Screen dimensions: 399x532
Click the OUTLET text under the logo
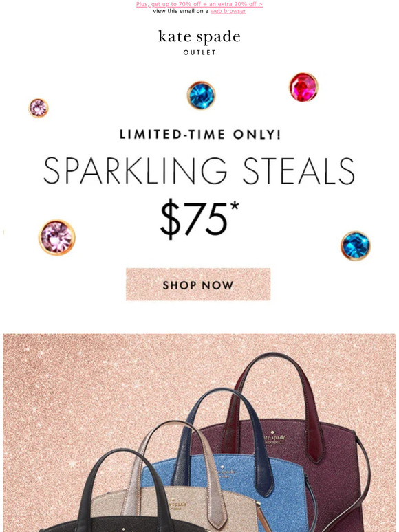point(199,53)
